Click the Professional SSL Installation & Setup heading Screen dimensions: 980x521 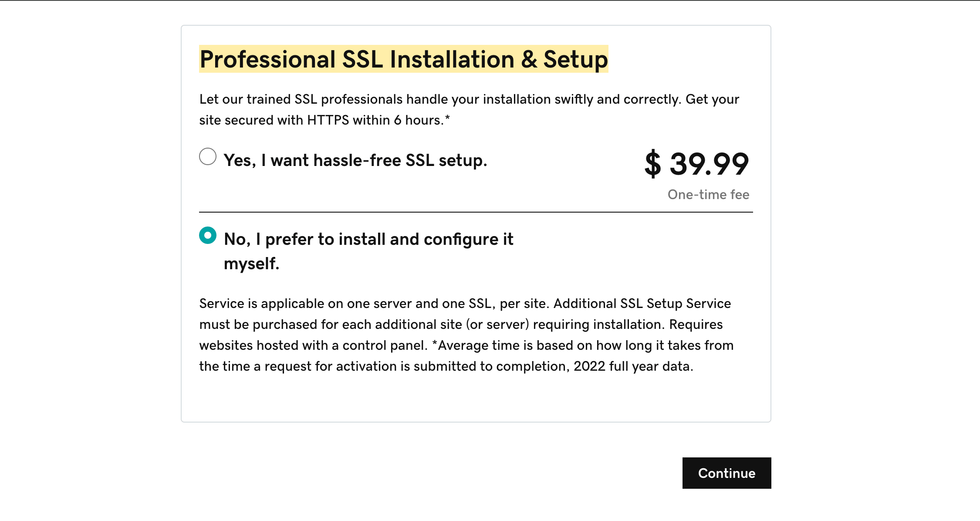coord(403,59)
